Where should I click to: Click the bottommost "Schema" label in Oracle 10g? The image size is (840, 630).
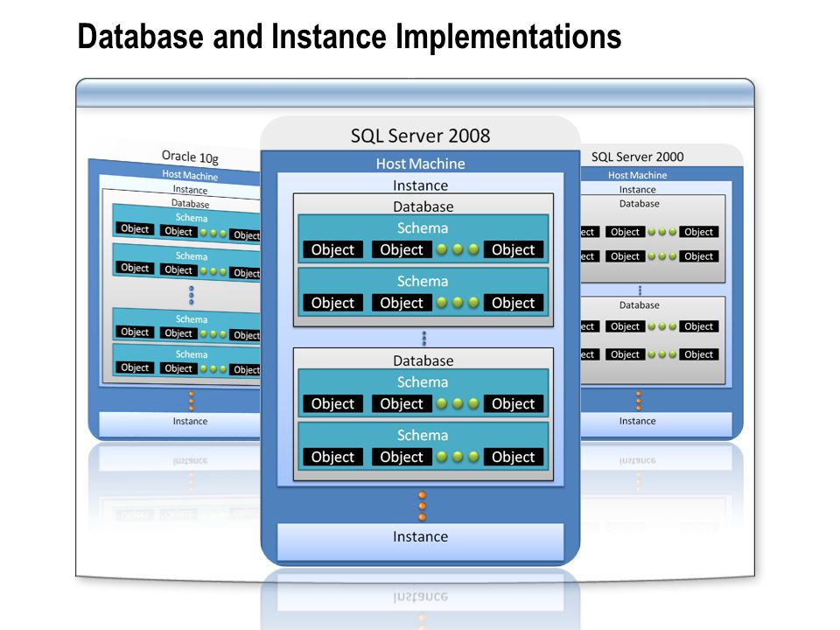(192, 354)
